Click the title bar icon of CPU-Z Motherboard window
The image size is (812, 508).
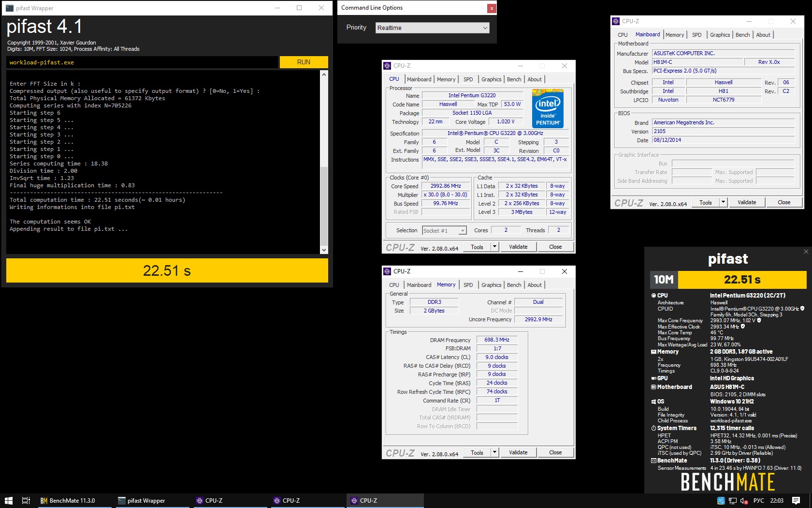616,21
